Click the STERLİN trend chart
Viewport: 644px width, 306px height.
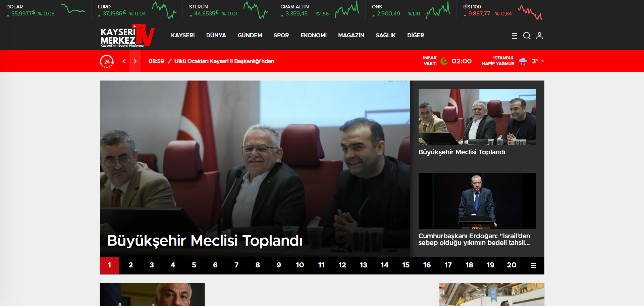coord(256,10)
